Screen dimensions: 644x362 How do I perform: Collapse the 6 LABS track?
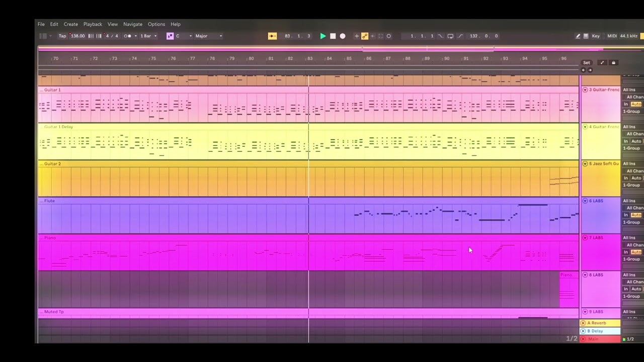pos(585,201)
